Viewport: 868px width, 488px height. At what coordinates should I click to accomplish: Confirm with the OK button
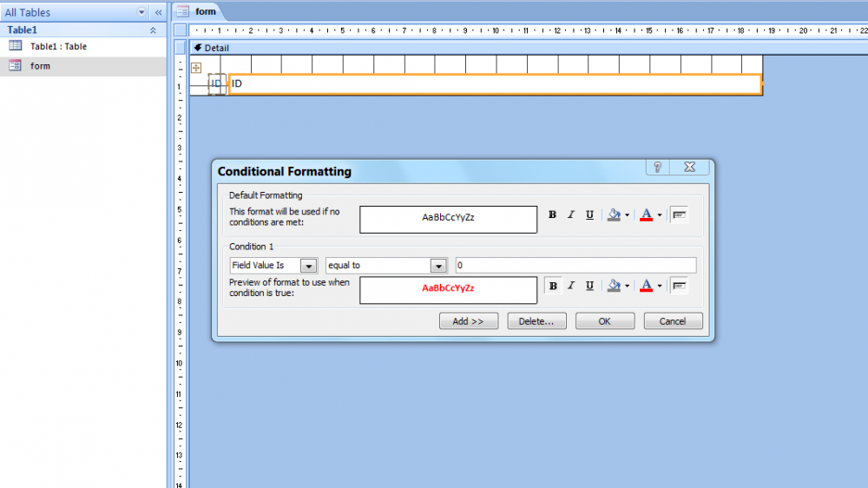604,321
